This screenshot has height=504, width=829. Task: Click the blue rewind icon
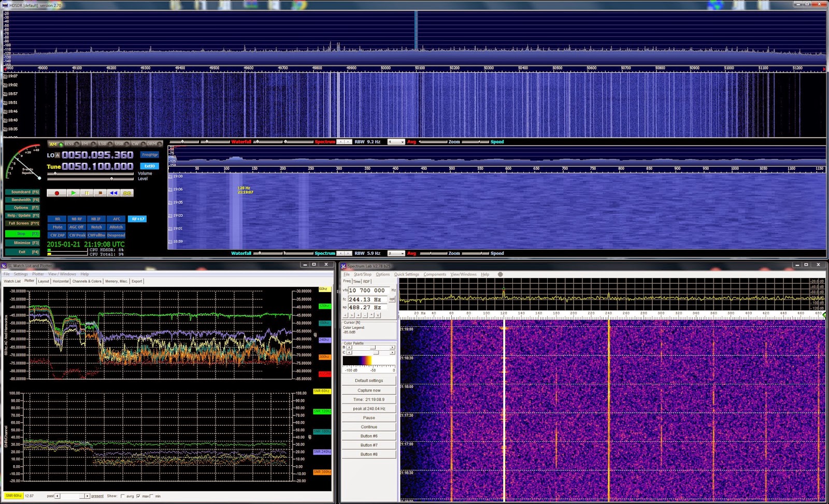[114, 193]
